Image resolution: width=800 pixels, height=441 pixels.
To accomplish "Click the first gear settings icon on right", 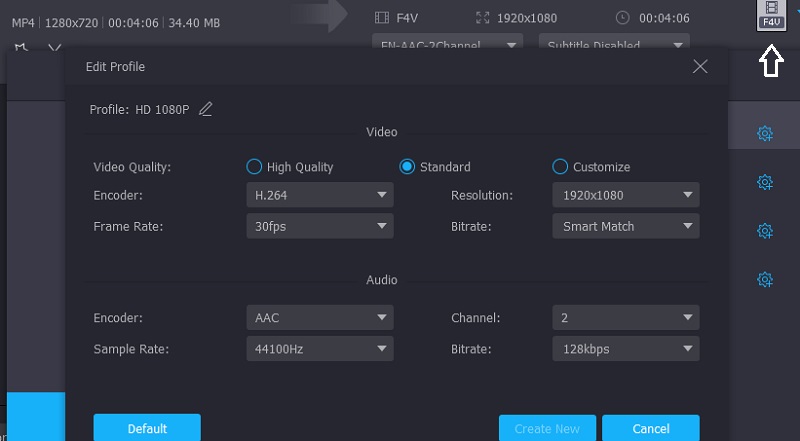I will 765,133.
